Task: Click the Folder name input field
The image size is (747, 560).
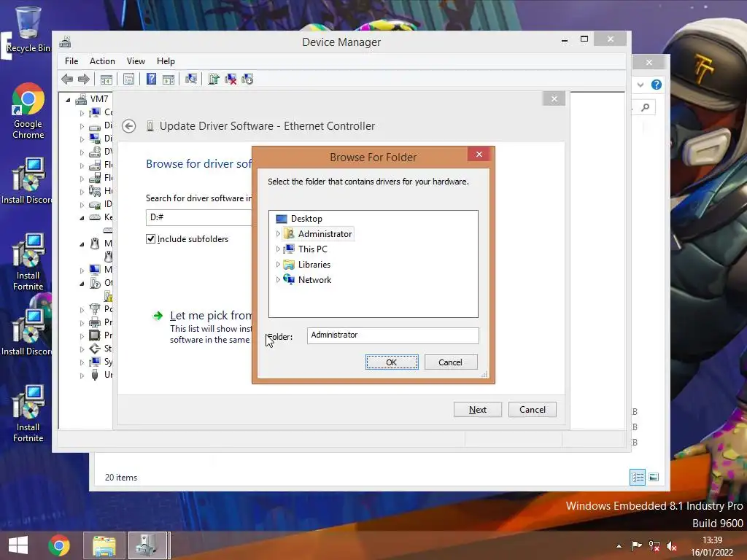Action: pyautogui.click(x=392, y=335)
